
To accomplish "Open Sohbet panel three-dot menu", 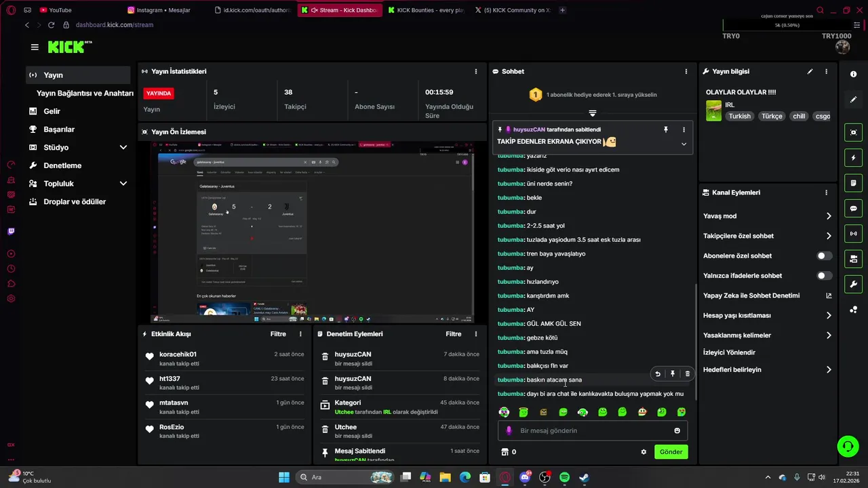I will coord(686,71).
